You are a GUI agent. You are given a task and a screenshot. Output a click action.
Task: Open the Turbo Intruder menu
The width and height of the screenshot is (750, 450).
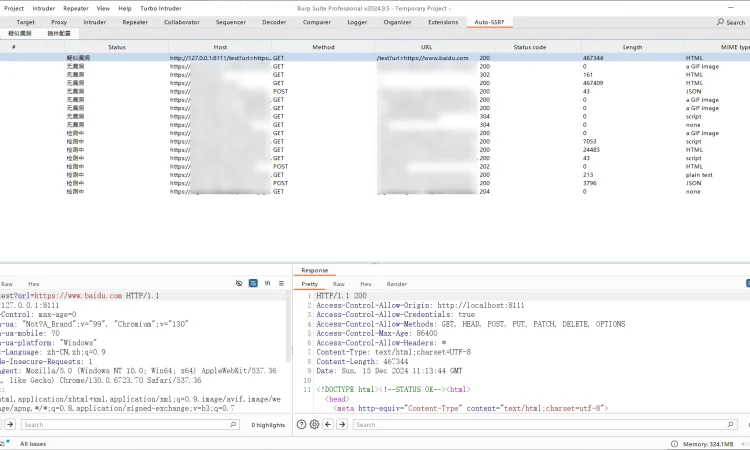(x=161, y=8)
